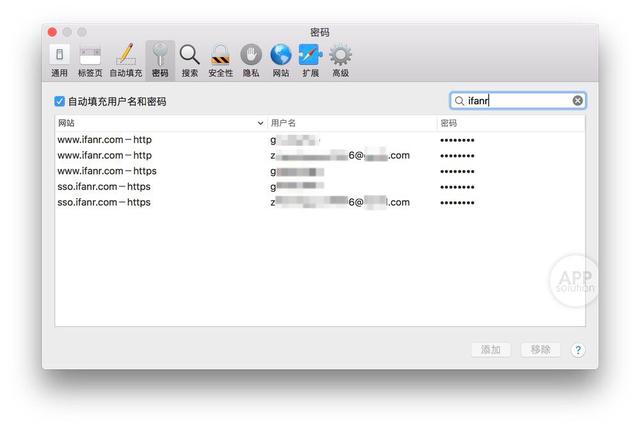Toggle 自动填充用户名和密码 checkbox
The height and width of the screenshot is (429, 640).
click(60, 101)
